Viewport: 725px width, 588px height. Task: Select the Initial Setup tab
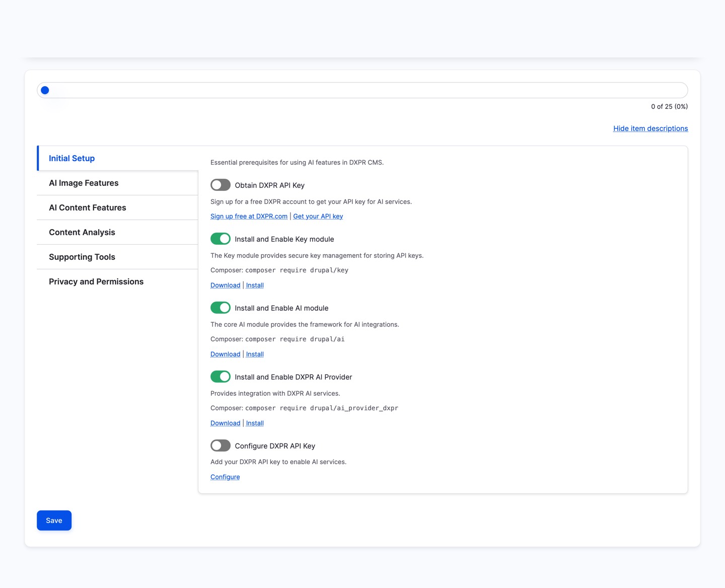[x=117, y=158]
